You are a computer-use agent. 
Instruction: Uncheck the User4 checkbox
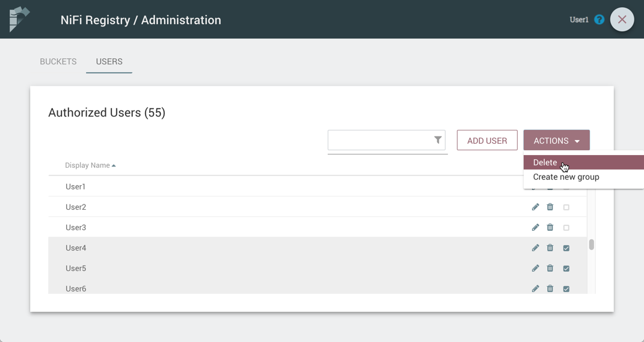tap(566, 248)
